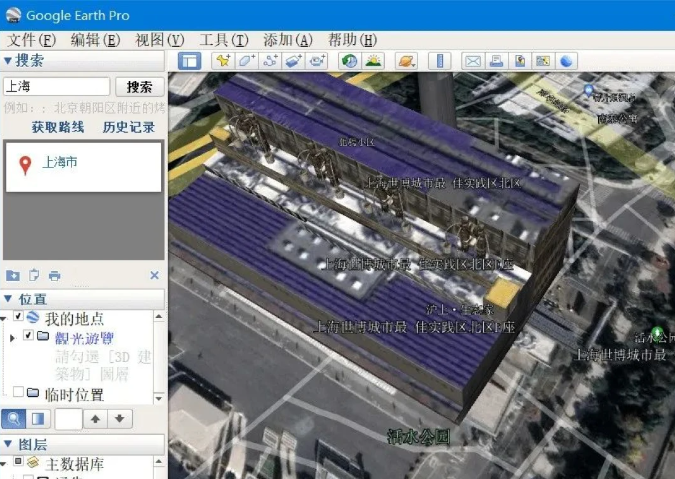Add a path using the toolbar icon
This screenshot has height=479, width=675.
coord(270,61)
